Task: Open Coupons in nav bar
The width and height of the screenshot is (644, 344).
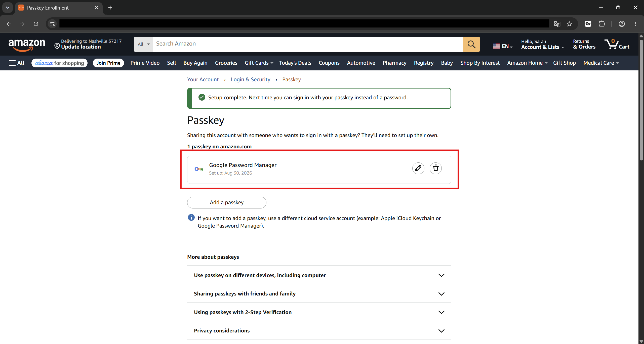Action: (329, 63)
